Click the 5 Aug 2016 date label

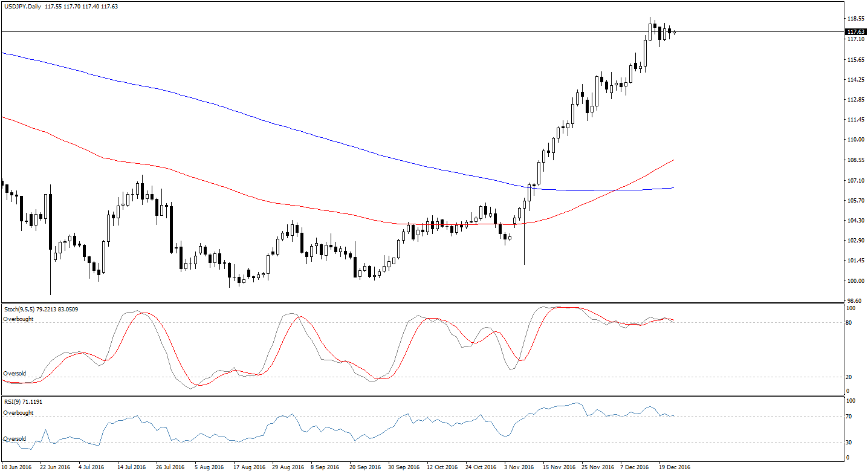209,467
